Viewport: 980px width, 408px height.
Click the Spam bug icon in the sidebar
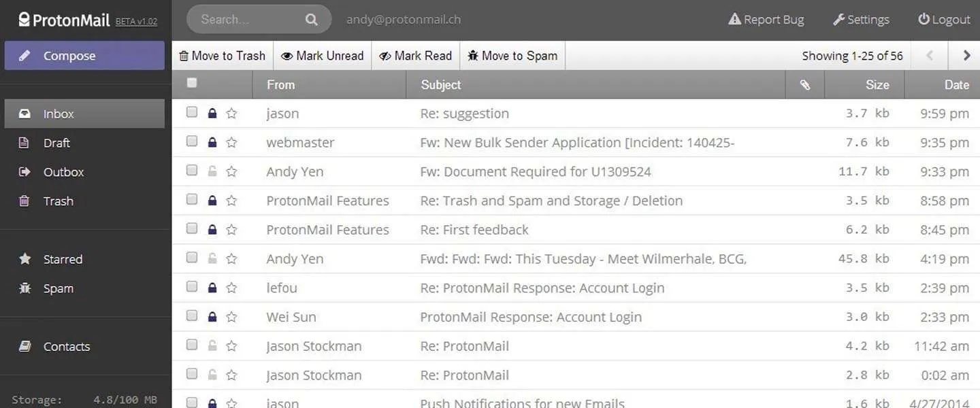[25, 288]
